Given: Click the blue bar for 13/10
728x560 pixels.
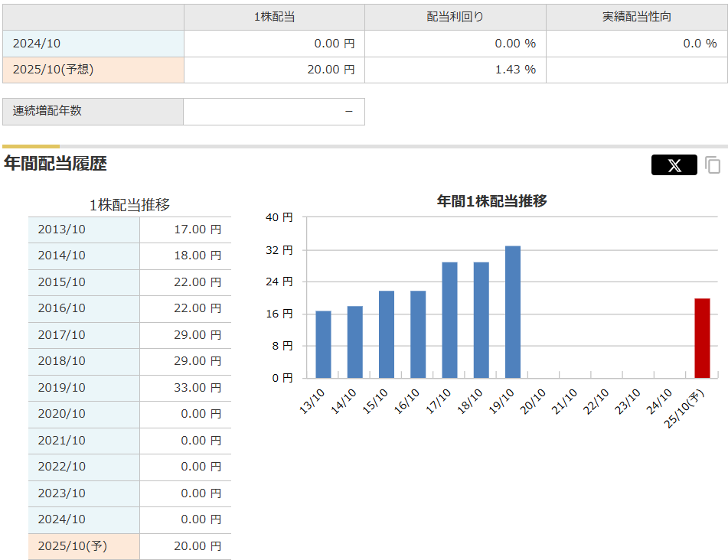Looking at the screenshot, I should [323, 344].
